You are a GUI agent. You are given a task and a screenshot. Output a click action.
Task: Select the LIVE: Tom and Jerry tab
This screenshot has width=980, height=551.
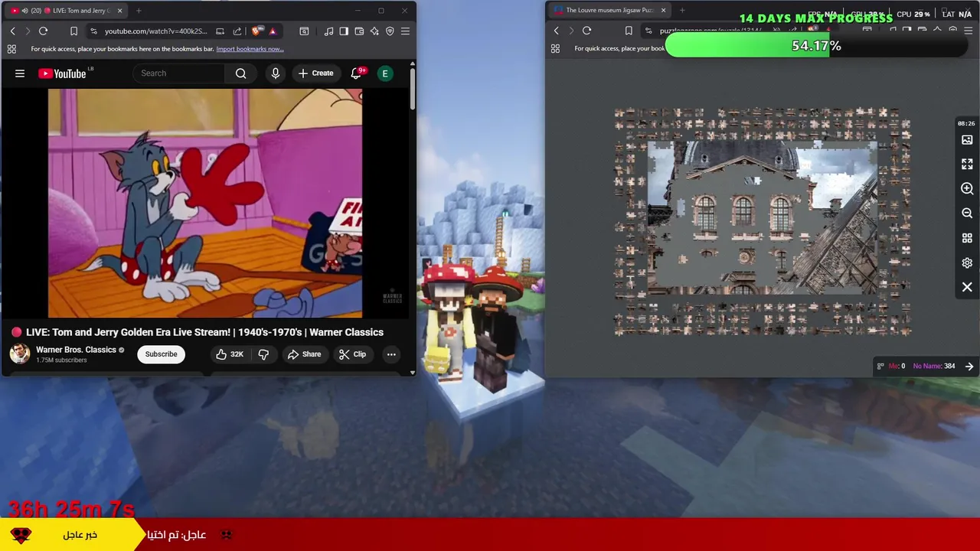tap(65, 11)
